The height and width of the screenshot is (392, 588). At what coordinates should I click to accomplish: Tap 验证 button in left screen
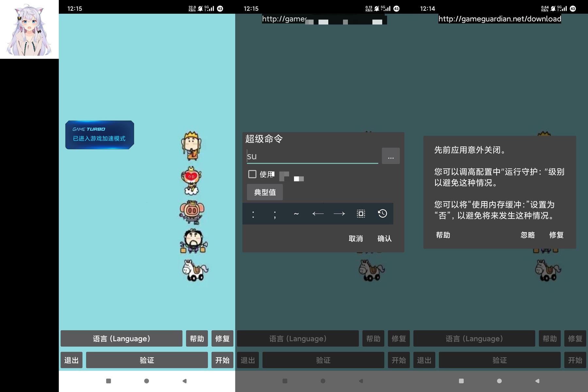147,360
